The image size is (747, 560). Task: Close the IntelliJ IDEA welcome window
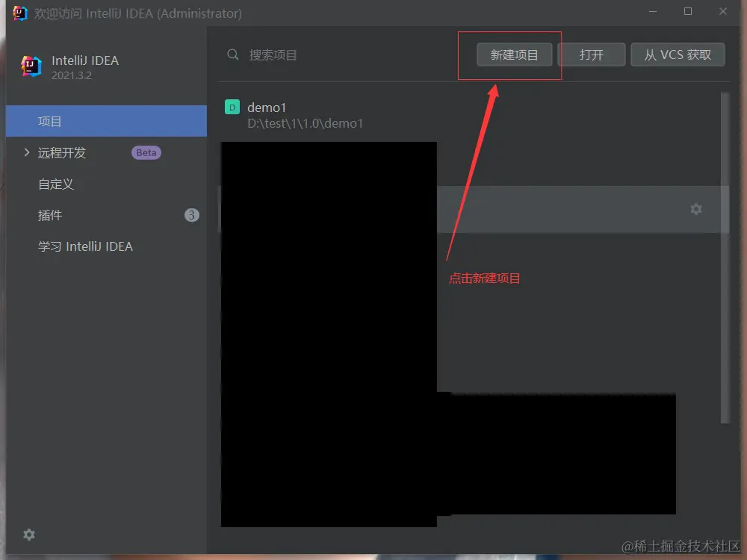[x=722, y=11]
